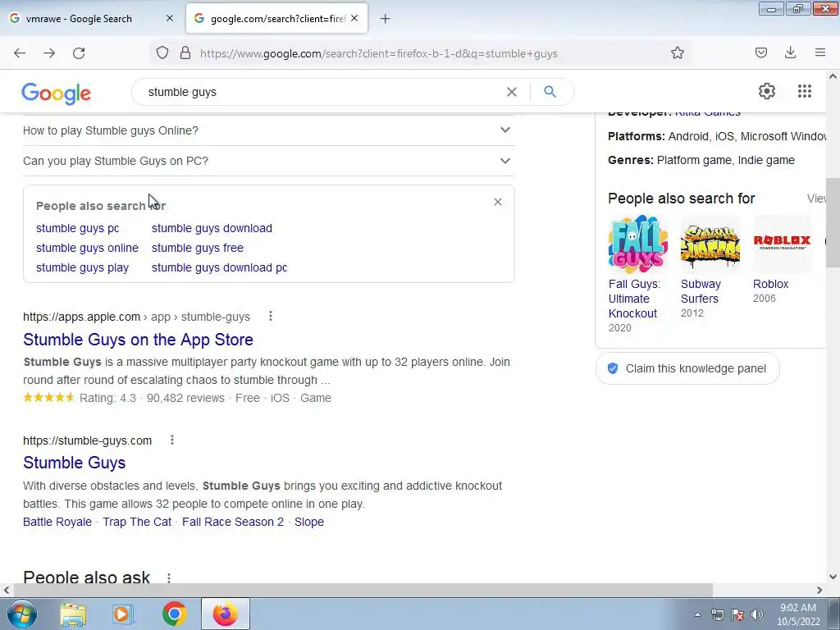Click the https://stumble-guys.com URL text
The width and height of the screenshot is (840, 630).
[87, 441]
